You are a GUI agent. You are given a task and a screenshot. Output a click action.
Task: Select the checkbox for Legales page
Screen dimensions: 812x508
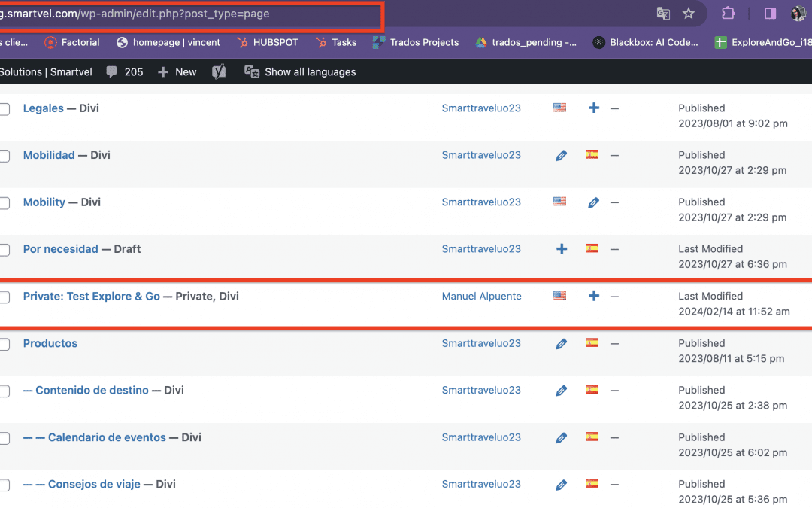(5, 109)
